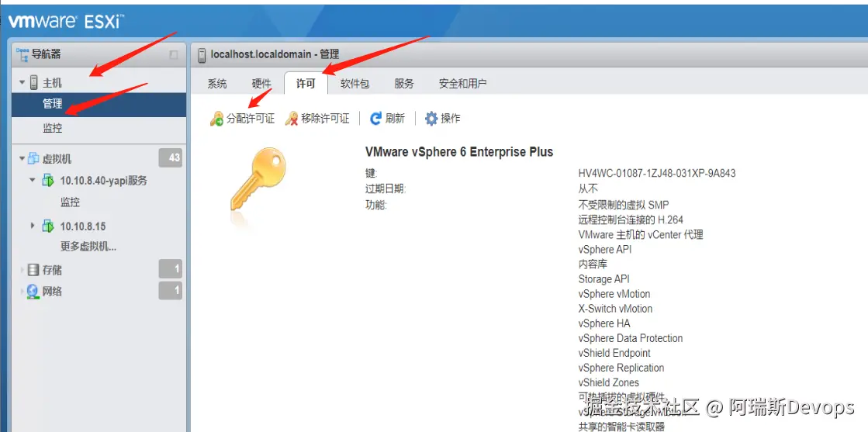Expand the 网络 tree node
Viewport: 868px width, 432px height.
pos(22,291)
